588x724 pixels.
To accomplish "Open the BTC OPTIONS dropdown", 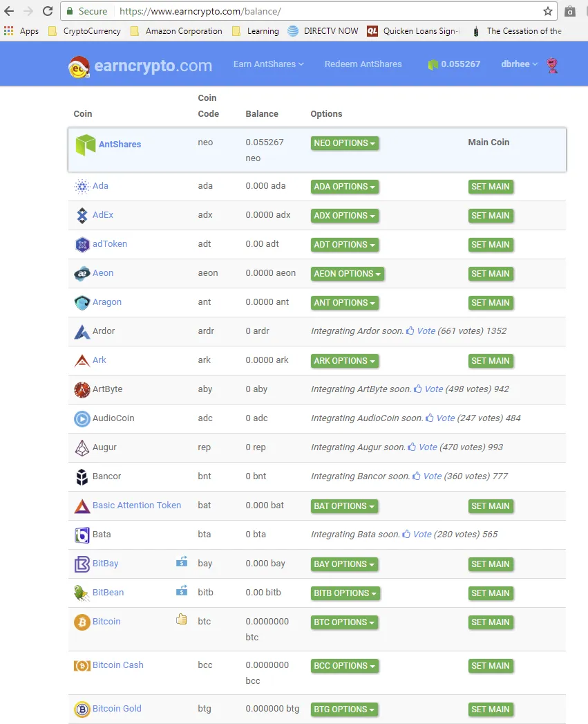I will tap(344, 622).
